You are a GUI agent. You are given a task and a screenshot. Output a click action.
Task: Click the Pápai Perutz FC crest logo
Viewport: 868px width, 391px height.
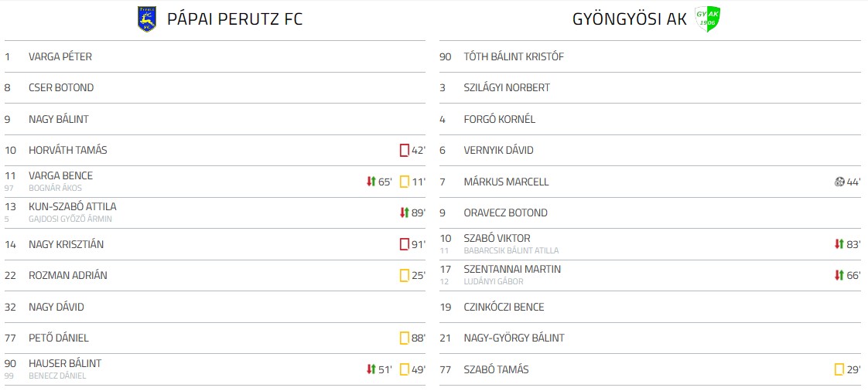(147, 19)
